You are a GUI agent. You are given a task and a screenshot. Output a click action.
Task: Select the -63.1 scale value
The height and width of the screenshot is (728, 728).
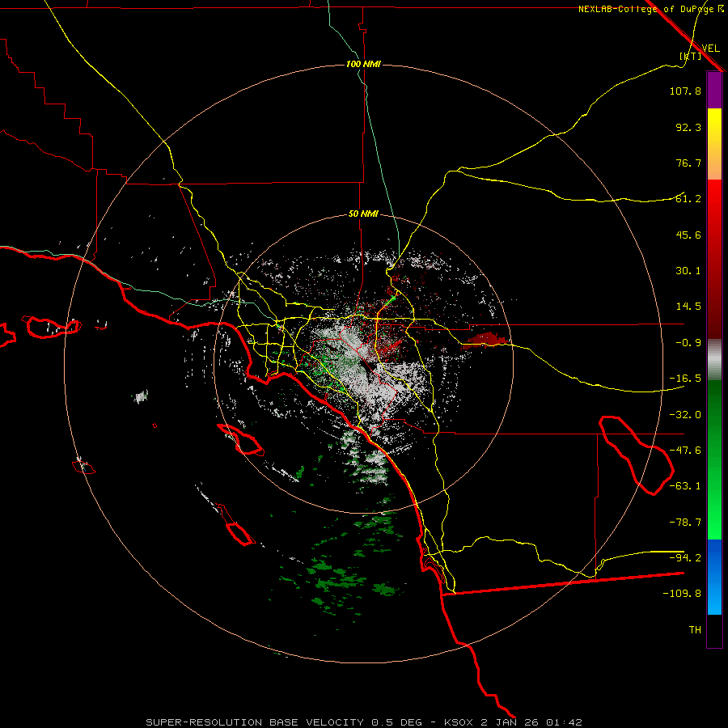[x=685, y=486]
